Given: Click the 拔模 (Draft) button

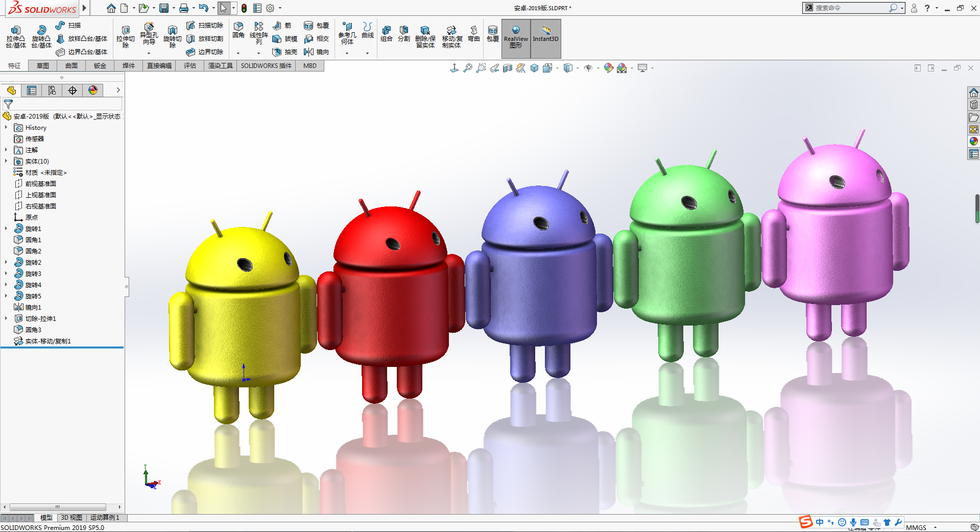Looking at the screenshot, I should click(285, 39).
